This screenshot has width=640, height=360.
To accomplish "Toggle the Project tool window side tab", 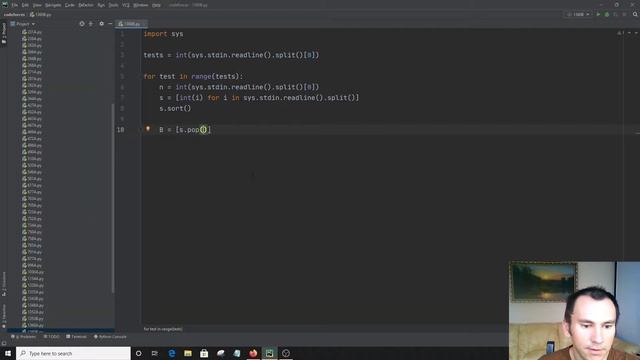I will coord(4,33).
